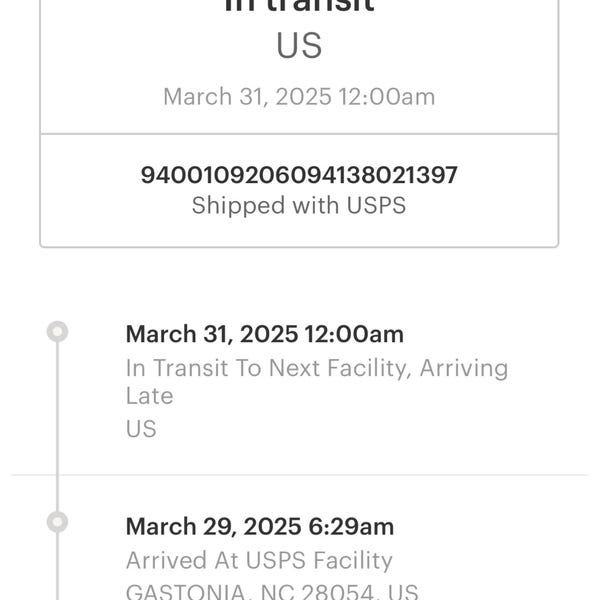Screen dimensions: 600x600
Task: Tap the Shipped with USPS label
Action: (299, 205)
